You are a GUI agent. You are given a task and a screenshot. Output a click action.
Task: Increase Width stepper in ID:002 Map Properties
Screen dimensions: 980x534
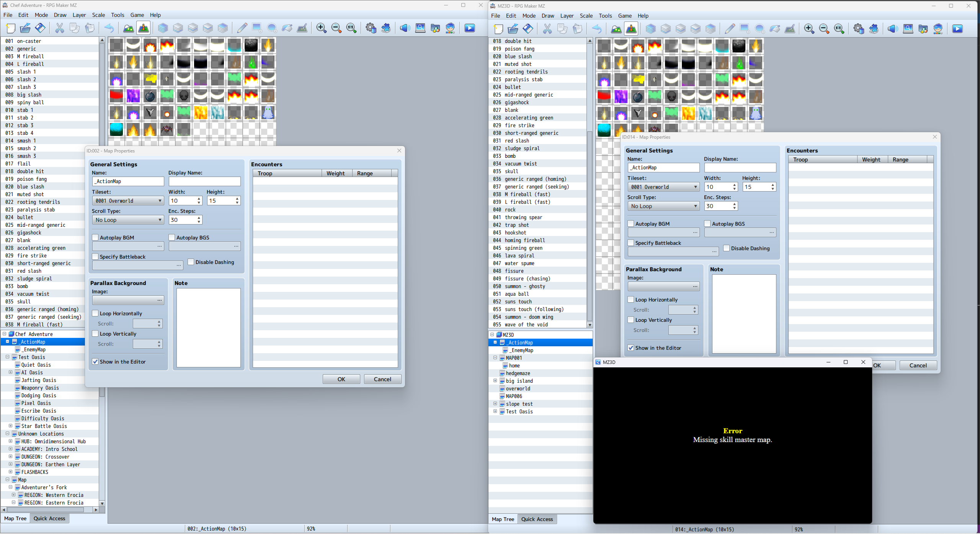(x=199, y=198)
